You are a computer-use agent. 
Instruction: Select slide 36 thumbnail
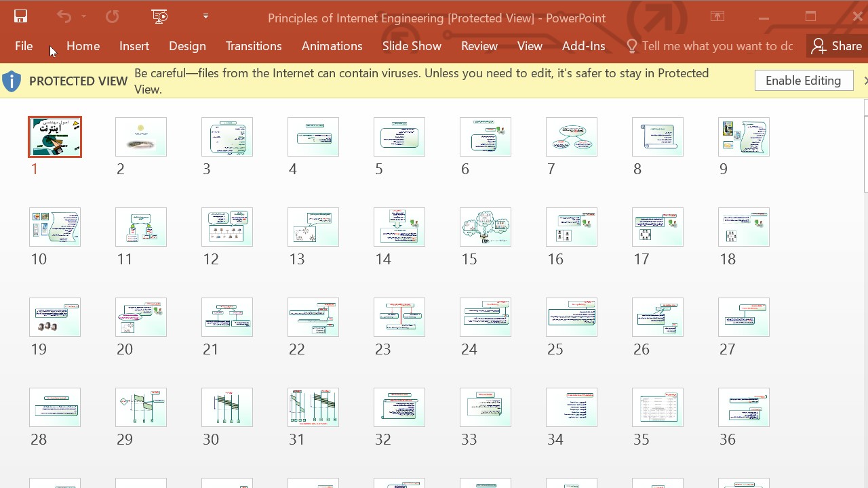pyautogui.click(x=744, y=407)
